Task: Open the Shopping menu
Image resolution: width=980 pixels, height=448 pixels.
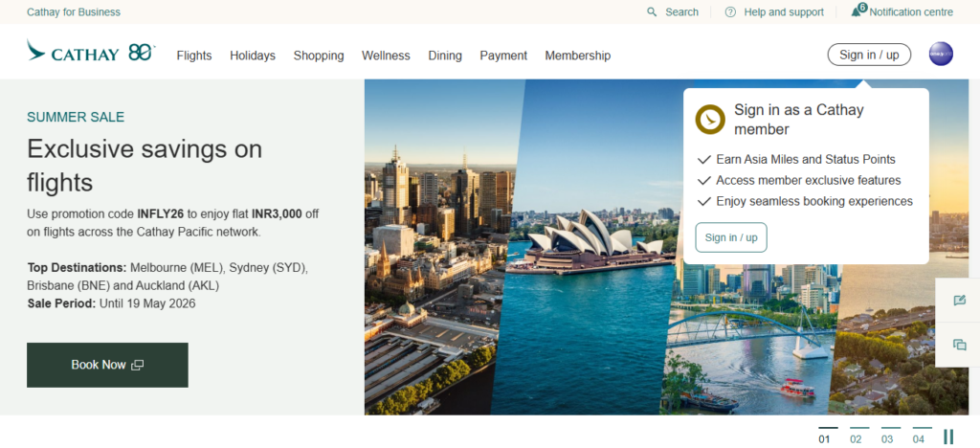Action: (x=319, y=56)
